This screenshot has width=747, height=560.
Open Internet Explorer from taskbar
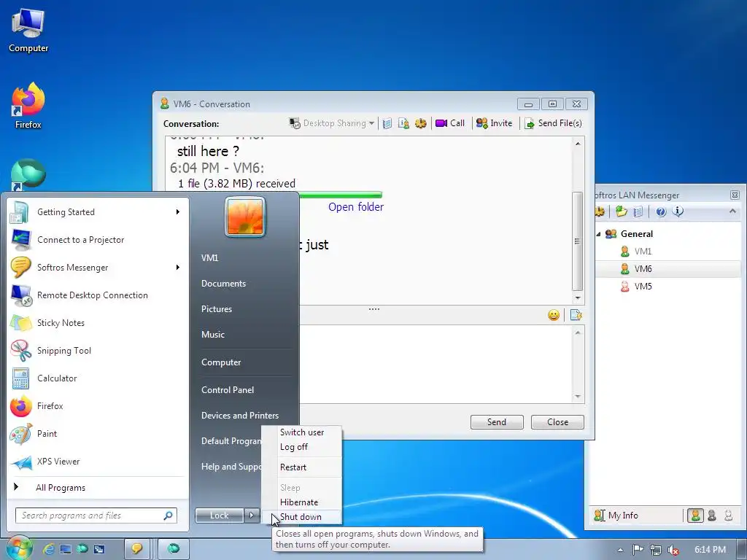48,549
